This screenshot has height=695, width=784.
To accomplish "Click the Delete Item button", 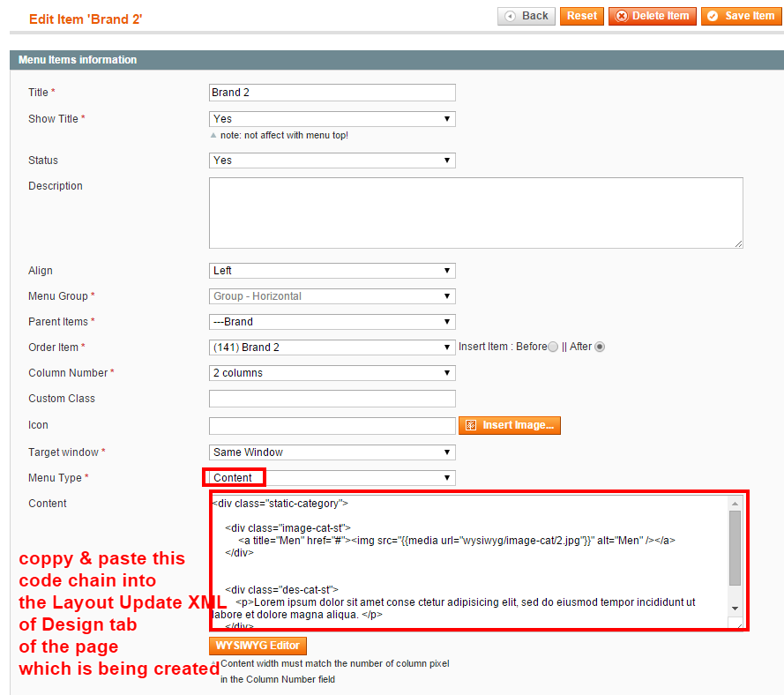I will pyautogui.click(x=652, y=16).
